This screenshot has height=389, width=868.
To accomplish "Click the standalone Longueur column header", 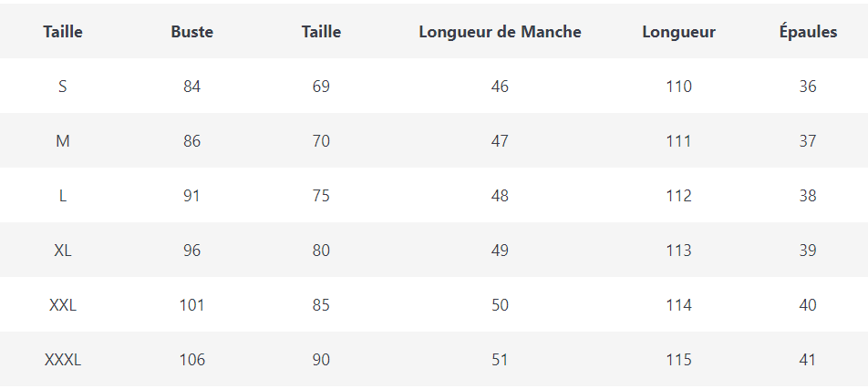I will pyautogui.click(x=678, y=32).
